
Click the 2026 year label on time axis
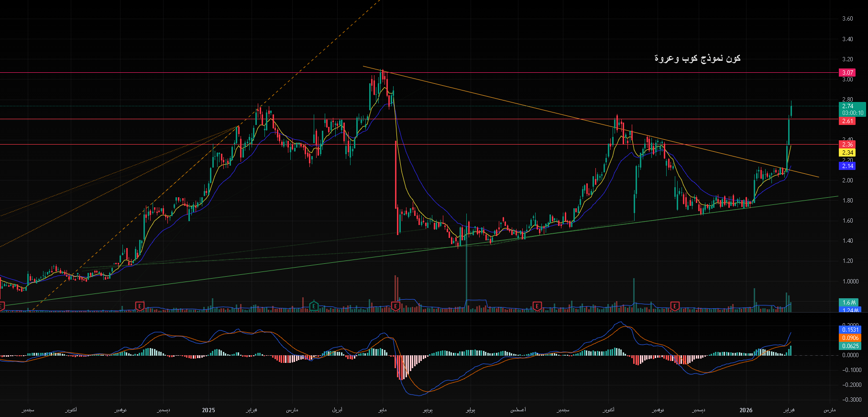tap(746, 410)
